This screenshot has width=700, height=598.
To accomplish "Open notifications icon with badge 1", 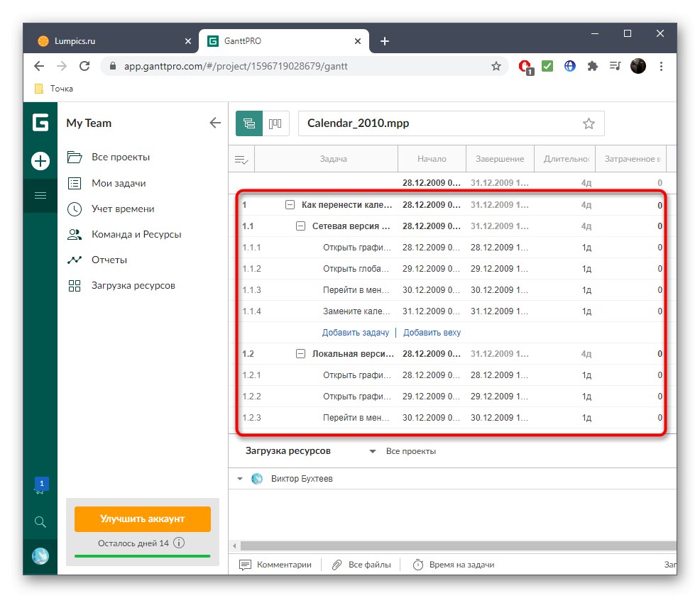I will (x=41, y=485).
